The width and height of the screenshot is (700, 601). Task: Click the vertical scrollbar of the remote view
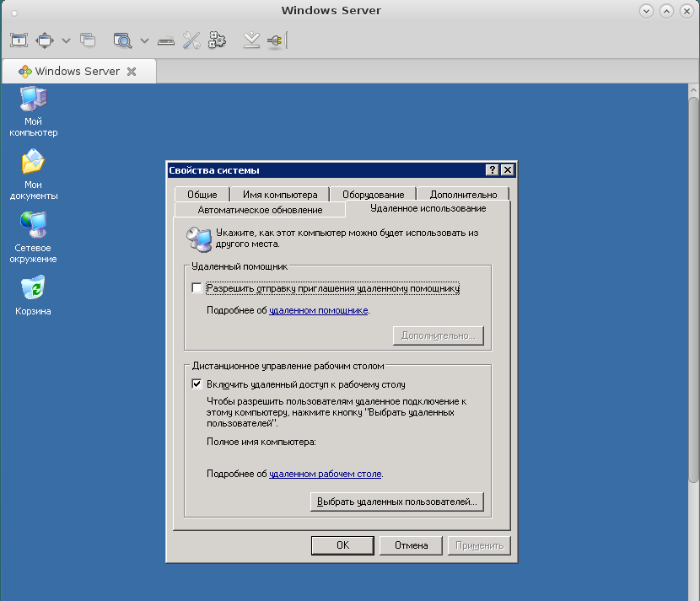point(693,290)
